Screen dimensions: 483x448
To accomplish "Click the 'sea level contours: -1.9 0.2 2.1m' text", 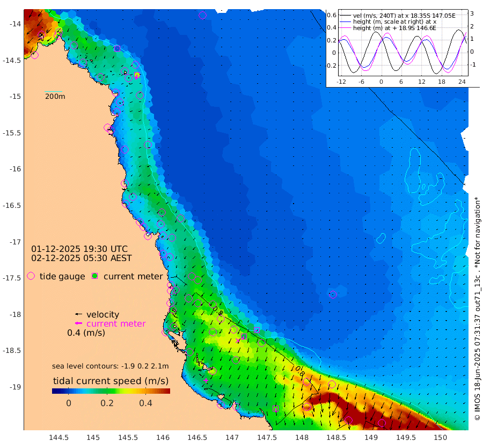I will point(110,366).
